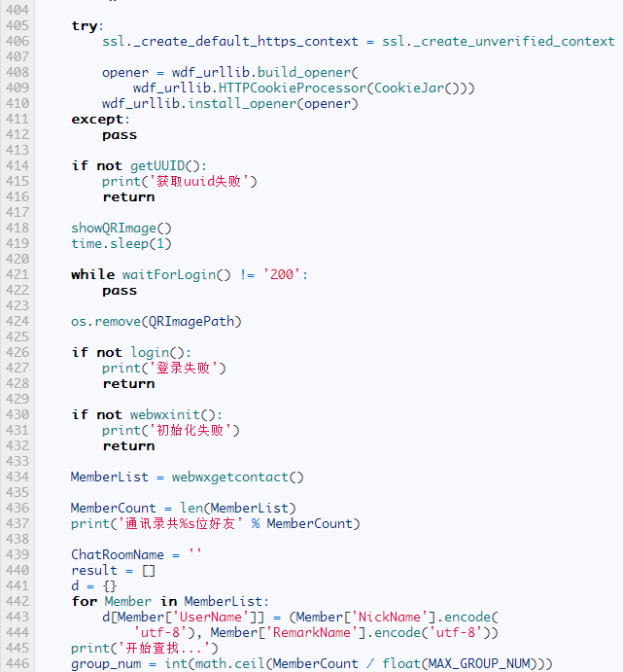The image size is (623, 672).
Task: Click 'time.sleep(1)' on line 419
Action: click(121, 243)
